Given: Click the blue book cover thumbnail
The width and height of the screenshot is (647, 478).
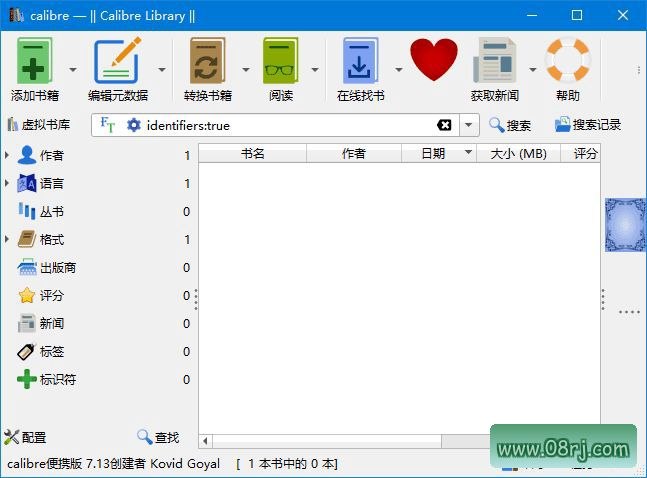Looking at the screenshot, I should pos(625,225).
